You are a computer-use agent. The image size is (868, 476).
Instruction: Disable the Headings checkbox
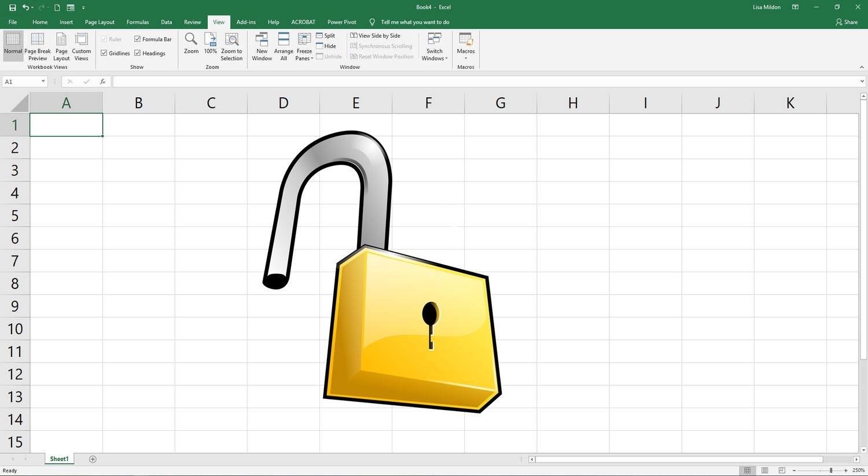coord(138,53)
